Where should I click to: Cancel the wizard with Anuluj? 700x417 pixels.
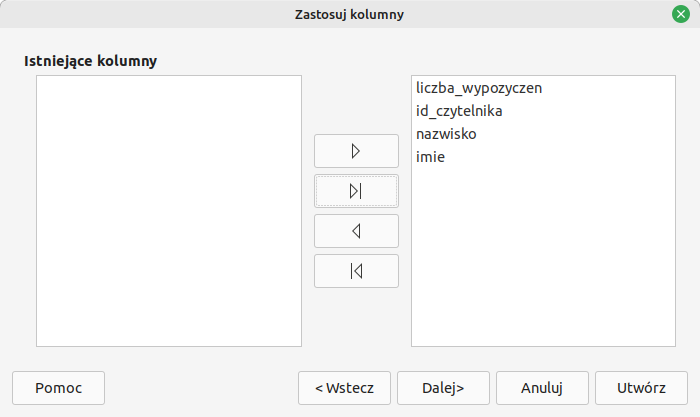click(542, 388)
